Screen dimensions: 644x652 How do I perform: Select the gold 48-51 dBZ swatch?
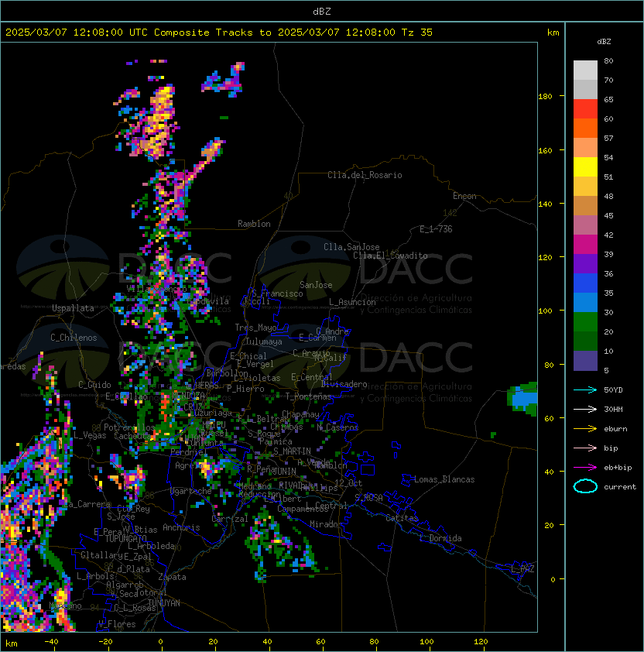585,187
